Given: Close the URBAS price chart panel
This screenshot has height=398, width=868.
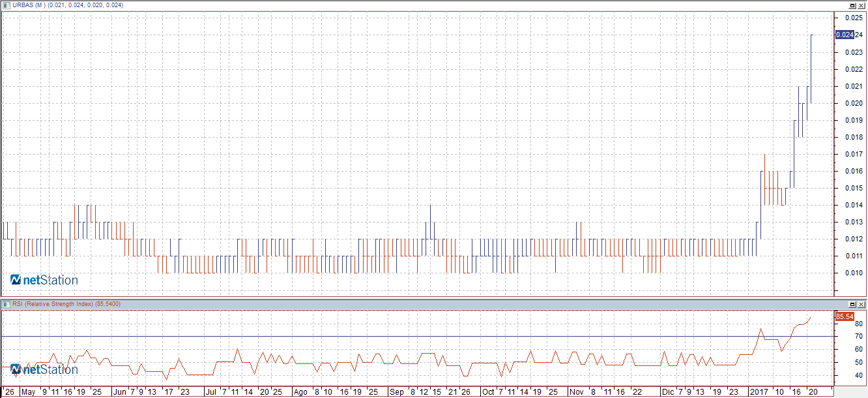Looking at the screenshot, I should [x=861, y=5].
